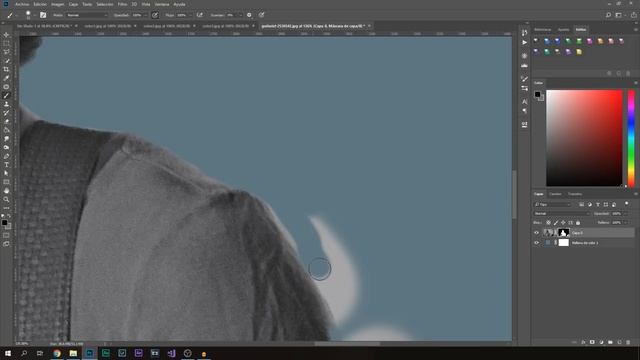The width and height of the screenshot is (640, 360).
Task: Select the Spot Healing Brush tool
Action: 6,87
